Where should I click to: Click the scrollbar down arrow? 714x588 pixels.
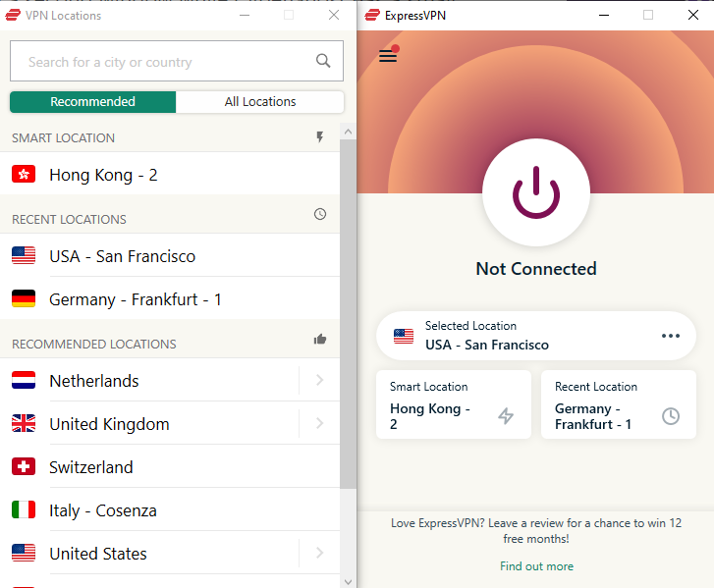tap(348, 582)
